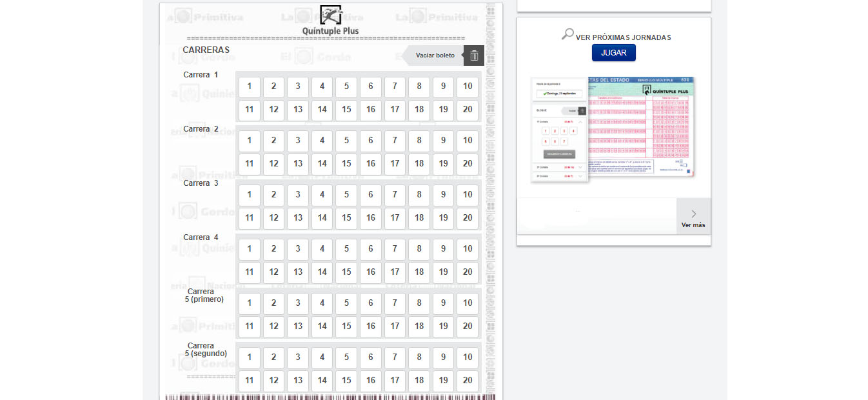Pick number 12 in Carrera 2
This screenshot has width=868, height=400.
click(274, 165)
